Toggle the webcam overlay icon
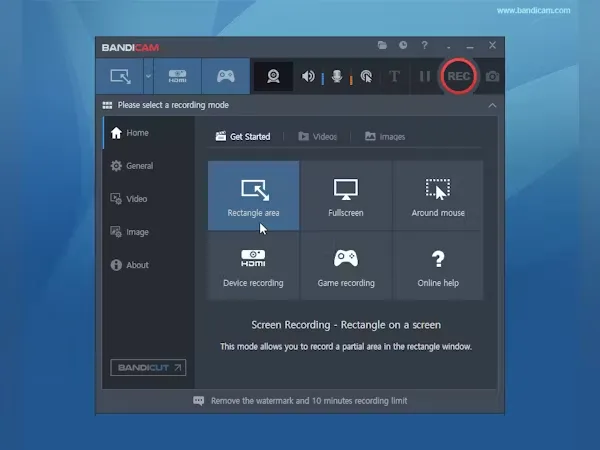The width and height of the screenshot is (600, 450). 273,76
